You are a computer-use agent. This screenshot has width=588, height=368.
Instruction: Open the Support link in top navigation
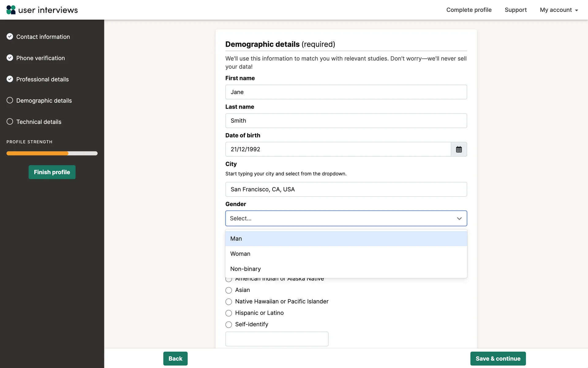(515, 10)
